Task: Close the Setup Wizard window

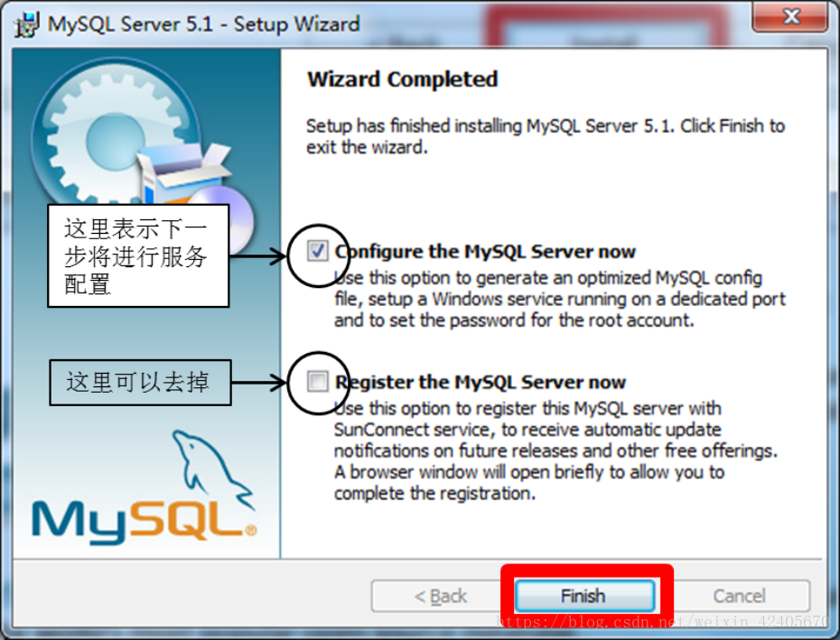Action: (790, 16)
